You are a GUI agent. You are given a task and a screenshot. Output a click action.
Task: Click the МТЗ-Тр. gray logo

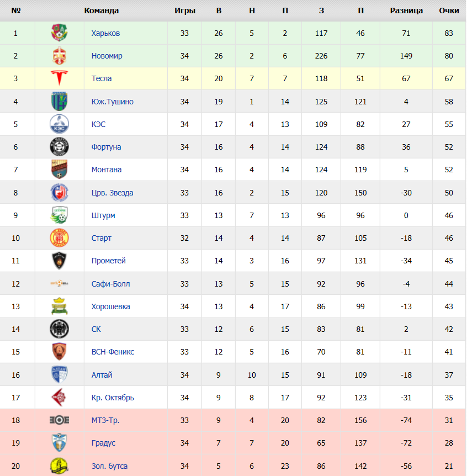[x=59, y=420]
